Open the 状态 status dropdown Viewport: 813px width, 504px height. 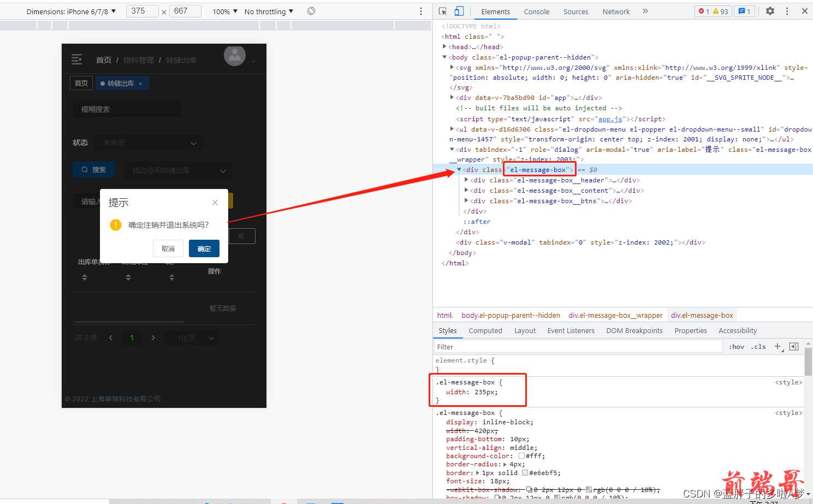click(149, 143)
